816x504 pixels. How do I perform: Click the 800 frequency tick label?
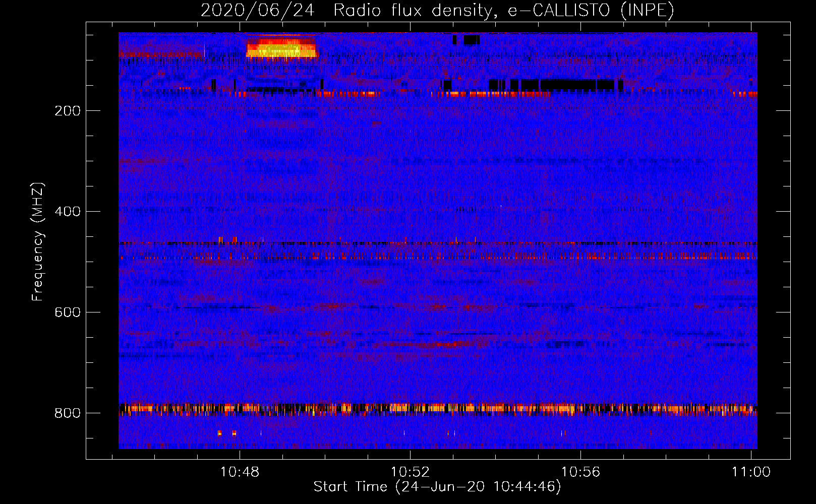pyautogui.click(x=68, y=413)
